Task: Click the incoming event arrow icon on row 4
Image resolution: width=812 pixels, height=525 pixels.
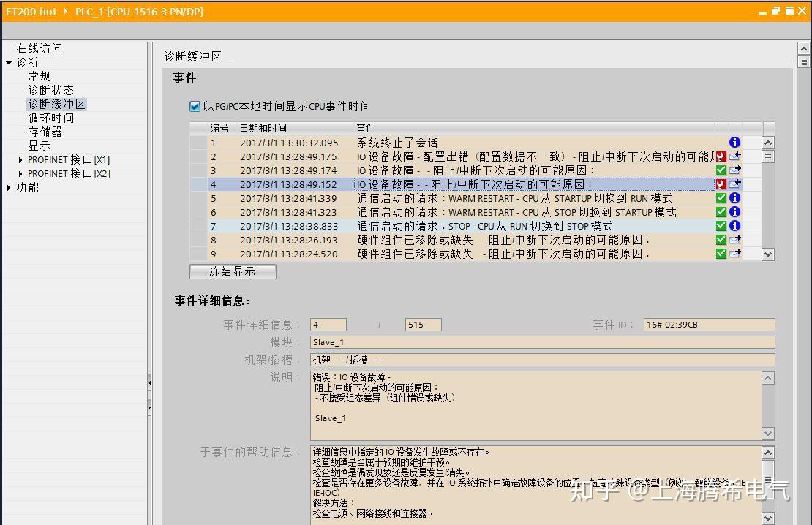Action: pyautogui.click(x=735, y=184)
